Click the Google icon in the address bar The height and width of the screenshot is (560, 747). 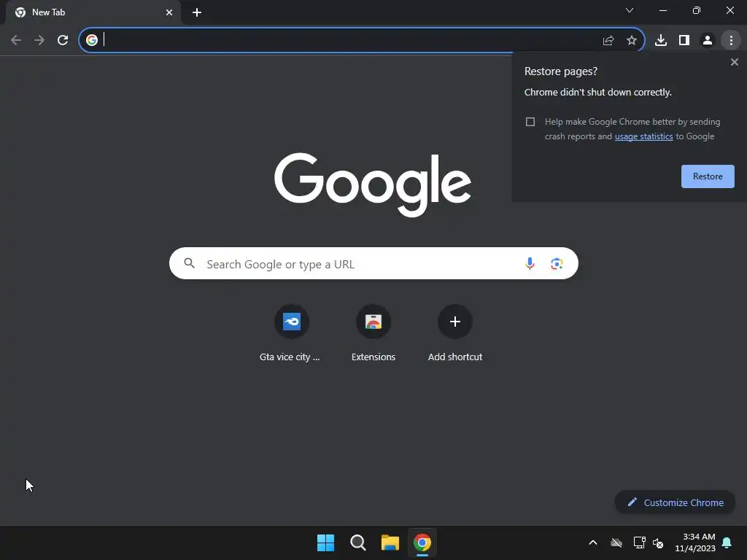click(x=92, y=40)
